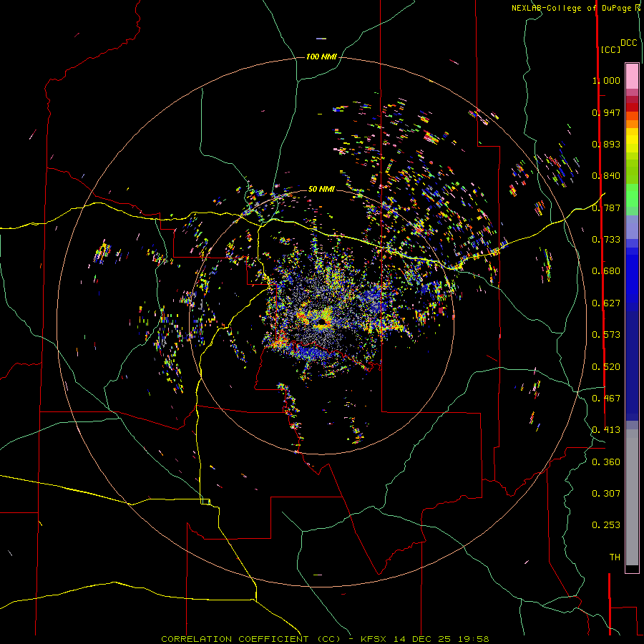Pick the pink segment at the top of the color bar
The width and height of the screenshot is (644, 644).
tap(632, 77)
